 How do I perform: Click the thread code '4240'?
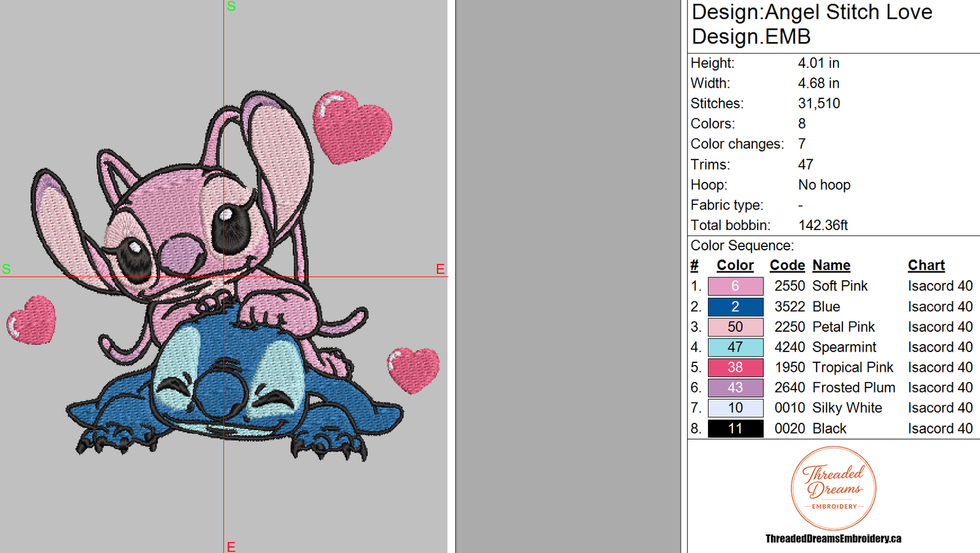coord(790,347)
